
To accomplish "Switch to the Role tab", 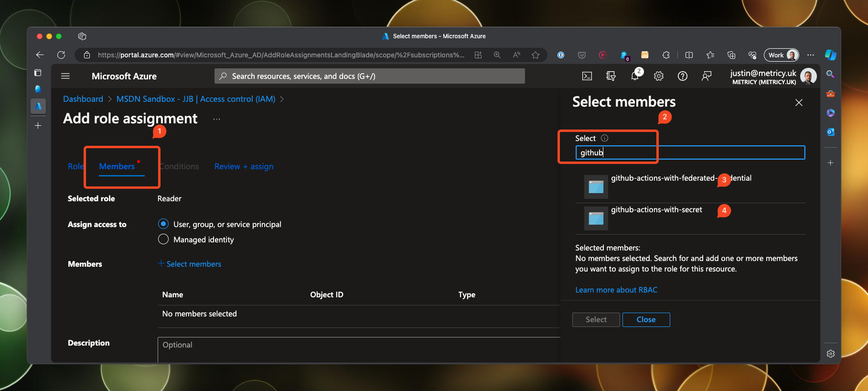I will click(x=76, y=166).
